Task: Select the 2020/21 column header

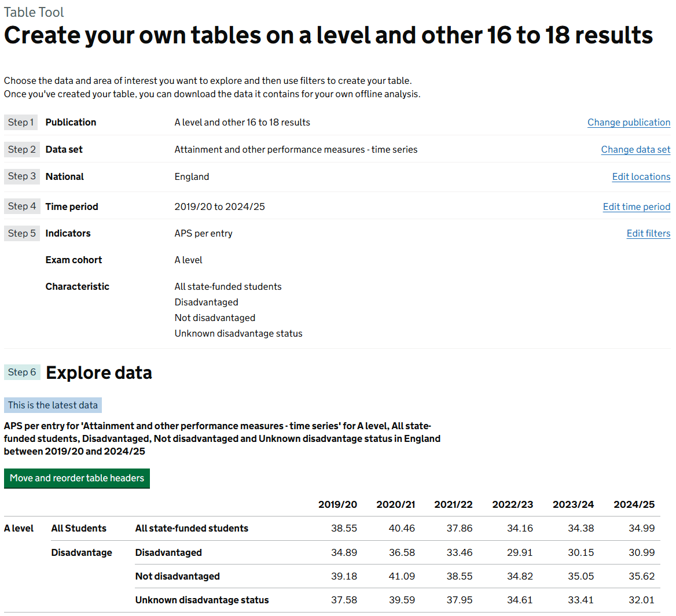Action: click(x=395, y=504)
